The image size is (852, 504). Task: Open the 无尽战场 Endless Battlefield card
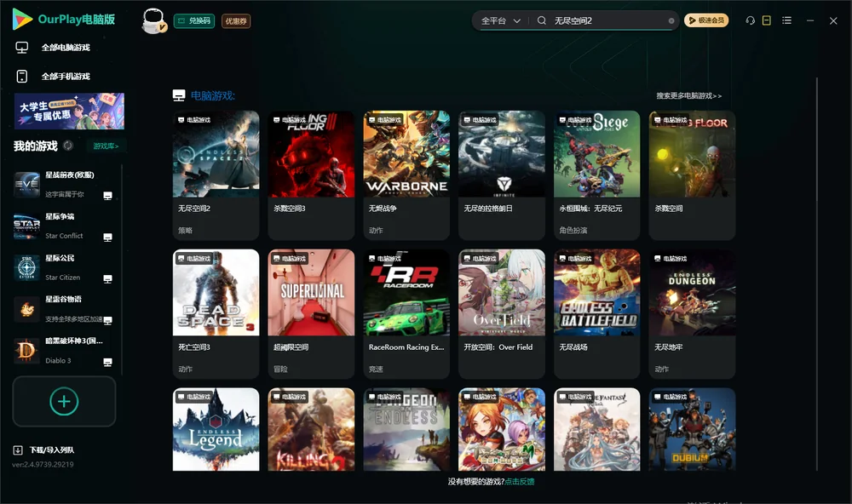coord(596,313)
